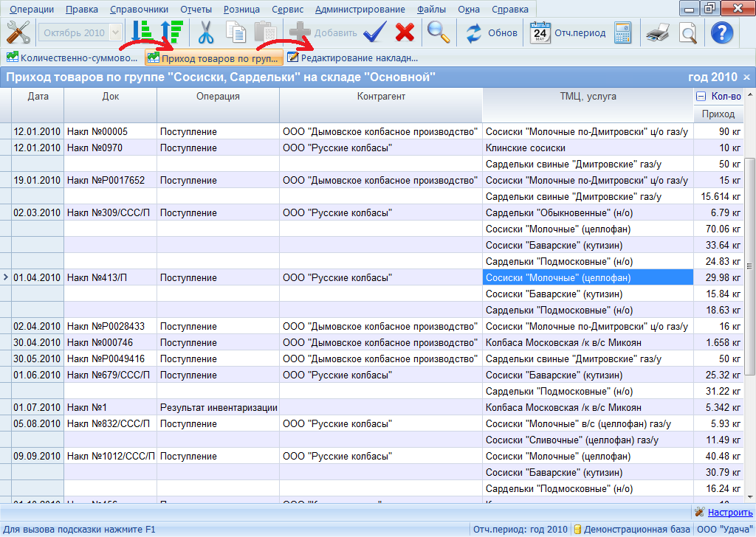This screenshot has width=756, height=537.
Task: Close the report panel with the × button
Action: point(746,77)
